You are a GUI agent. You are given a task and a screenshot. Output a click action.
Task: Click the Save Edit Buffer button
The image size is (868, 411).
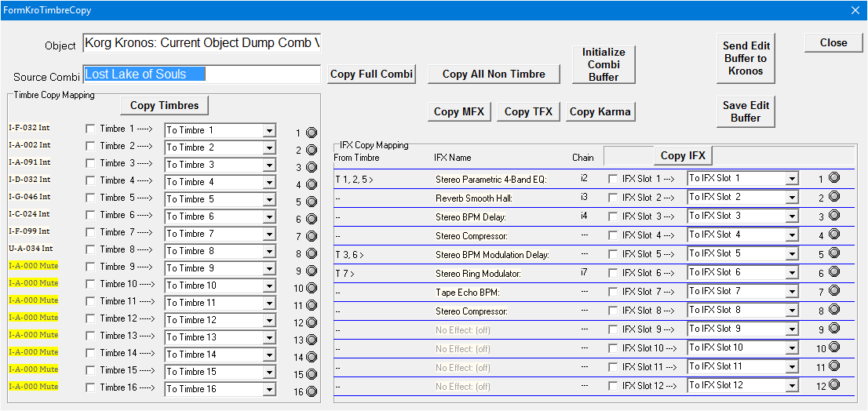click(746, 111)
